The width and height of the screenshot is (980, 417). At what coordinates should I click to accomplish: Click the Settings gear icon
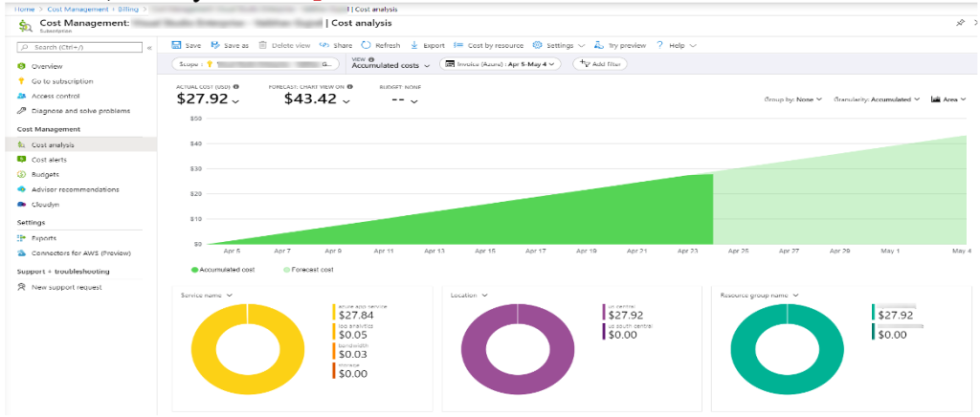click(537, 46)
